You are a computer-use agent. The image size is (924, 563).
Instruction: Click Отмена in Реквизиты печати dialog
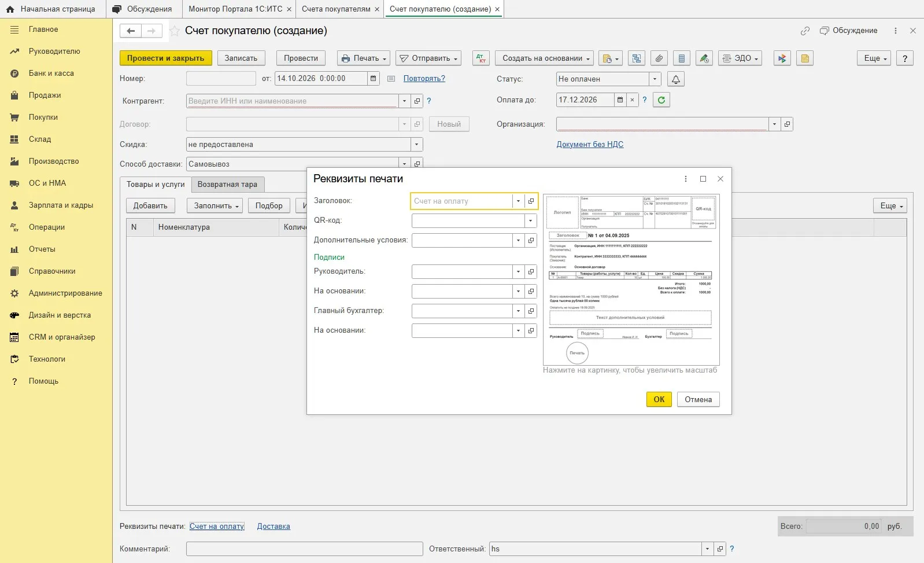tap(698, 400)
